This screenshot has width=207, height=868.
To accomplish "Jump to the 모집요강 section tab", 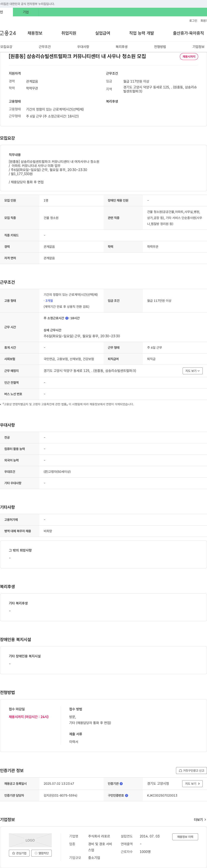I will click(6, 47).
